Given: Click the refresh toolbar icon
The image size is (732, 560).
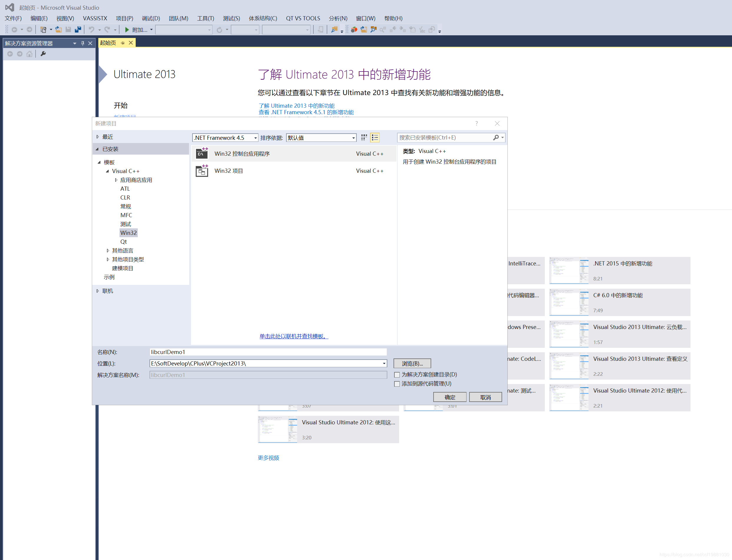Looking at the screenshot, I should click(x=219, y=30).
